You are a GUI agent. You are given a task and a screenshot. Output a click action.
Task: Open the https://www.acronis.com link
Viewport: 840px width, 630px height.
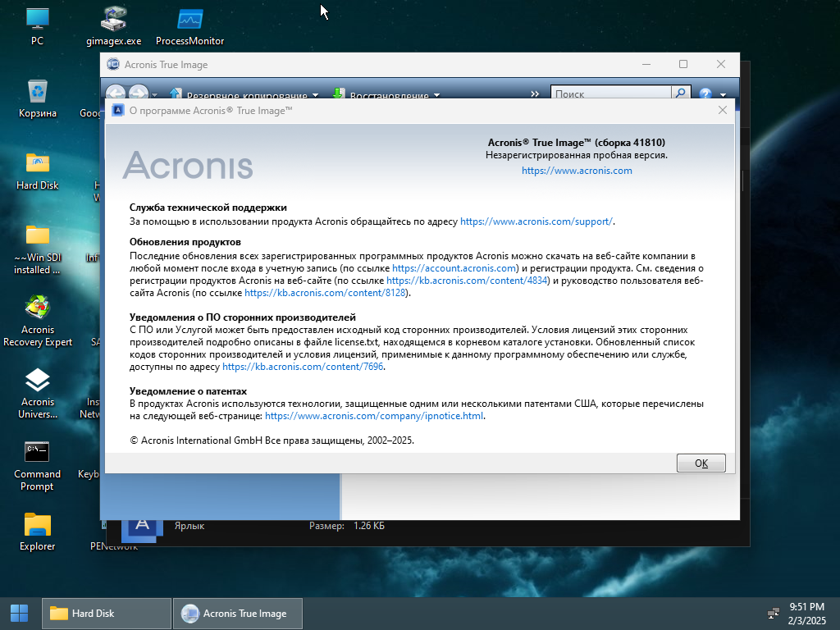coord(577,171)
